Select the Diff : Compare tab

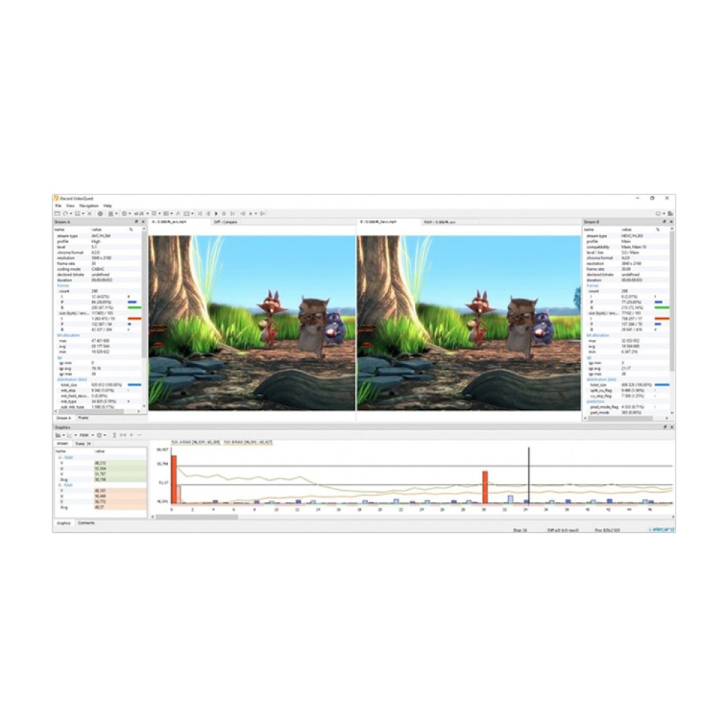tap(225, 222)
